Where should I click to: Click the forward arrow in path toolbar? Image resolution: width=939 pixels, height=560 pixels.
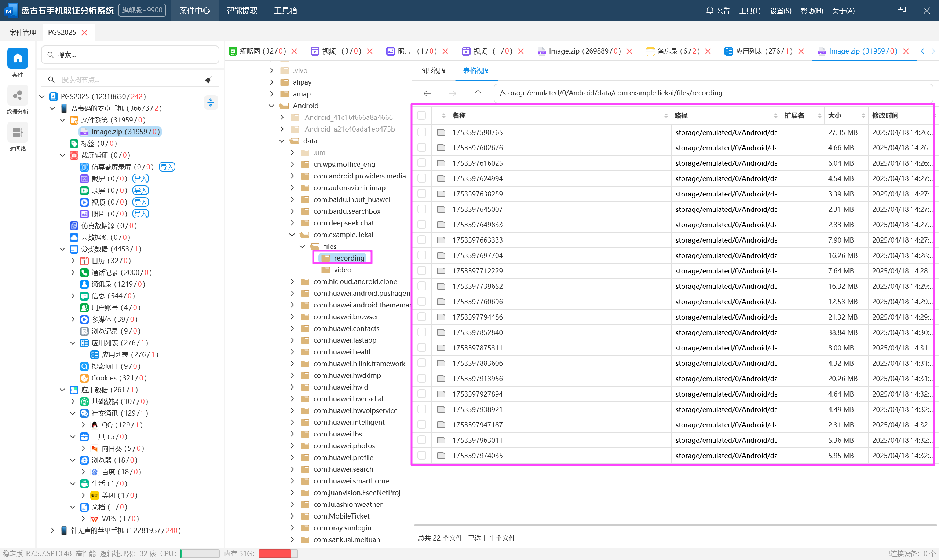pyautogui.click(x=452, y=93)
